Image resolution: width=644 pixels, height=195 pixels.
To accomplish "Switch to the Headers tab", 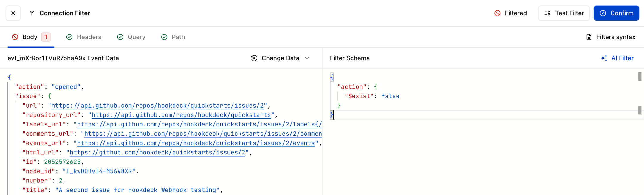I will 89,37.
